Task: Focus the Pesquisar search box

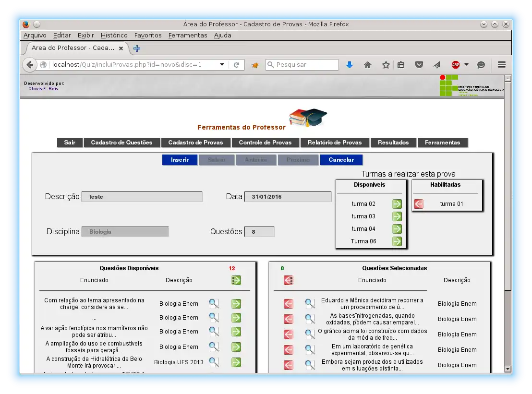Action: click(302, 65)
